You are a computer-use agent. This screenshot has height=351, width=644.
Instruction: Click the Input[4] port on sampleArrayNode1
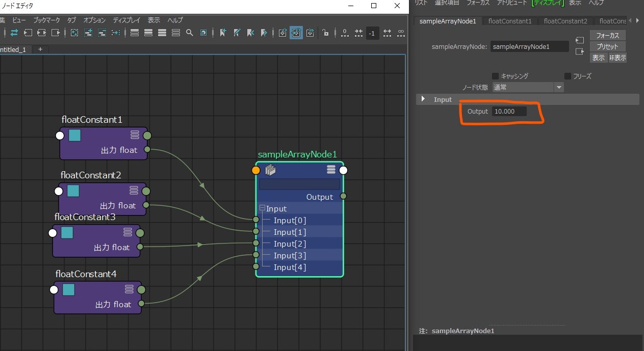tap(256, 266)
